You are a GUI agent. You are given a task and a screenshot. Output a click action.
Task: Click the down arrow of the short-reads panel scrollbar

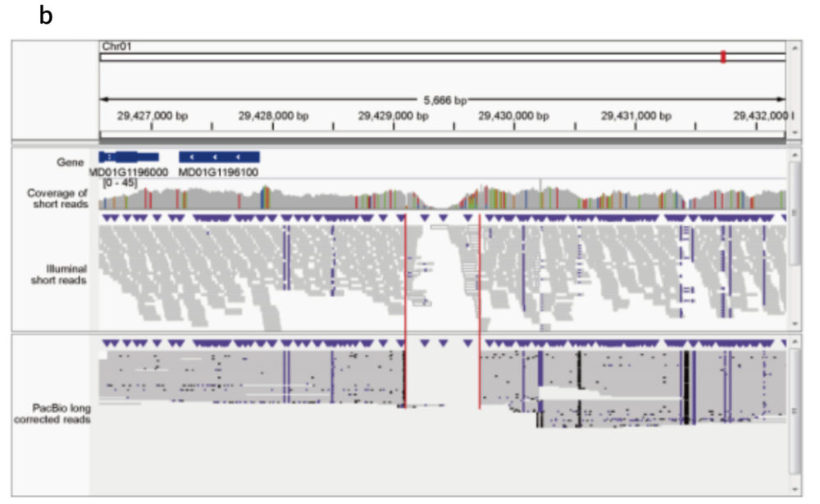pyautogui.click(x=793, y=325)
